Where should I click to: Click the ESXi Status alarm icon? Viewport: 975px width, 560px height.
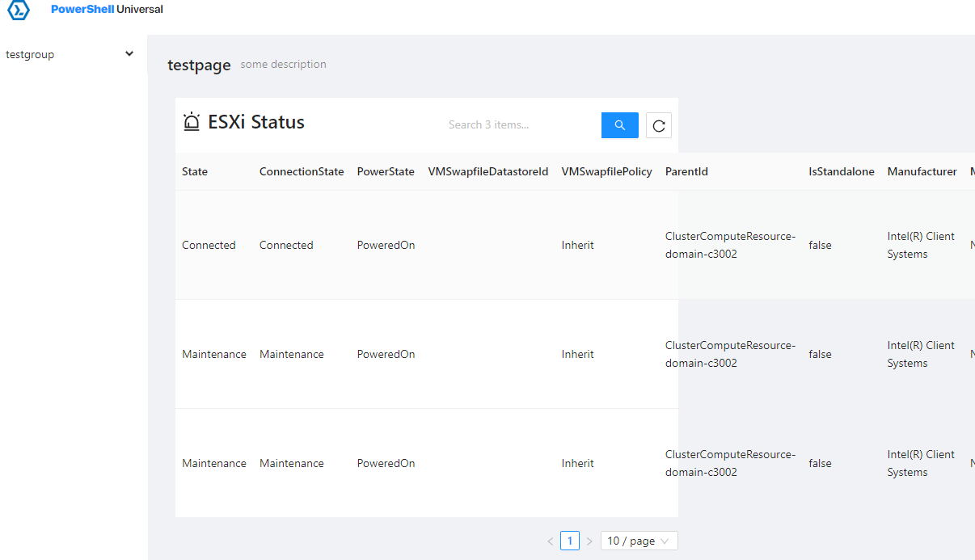click(192, 122)
